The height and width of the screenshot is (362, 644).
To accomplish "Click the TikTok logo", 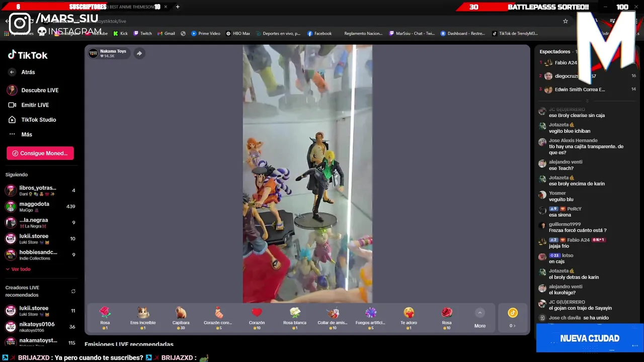I will click(28, 55).
